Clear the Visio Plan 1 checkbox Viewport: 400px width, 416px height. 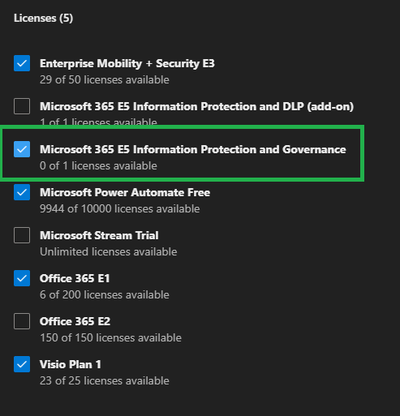point(22,364)
